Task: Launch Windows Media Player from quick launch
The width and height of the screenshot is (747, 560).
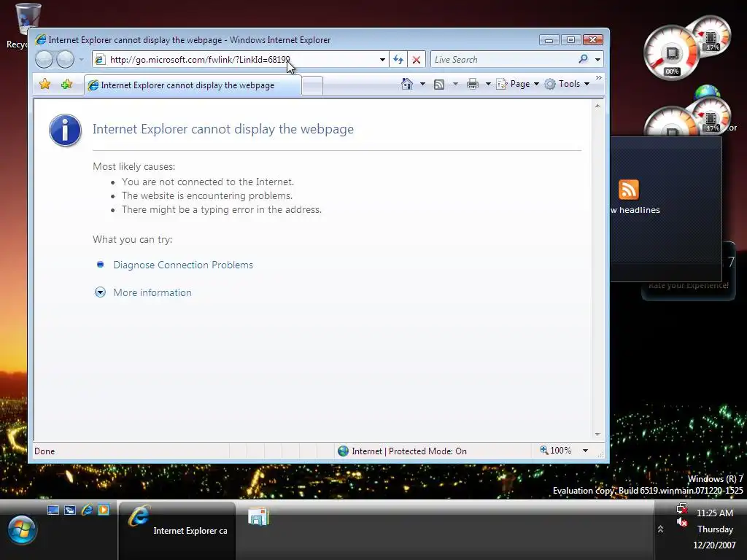Action: coord(104,510)
